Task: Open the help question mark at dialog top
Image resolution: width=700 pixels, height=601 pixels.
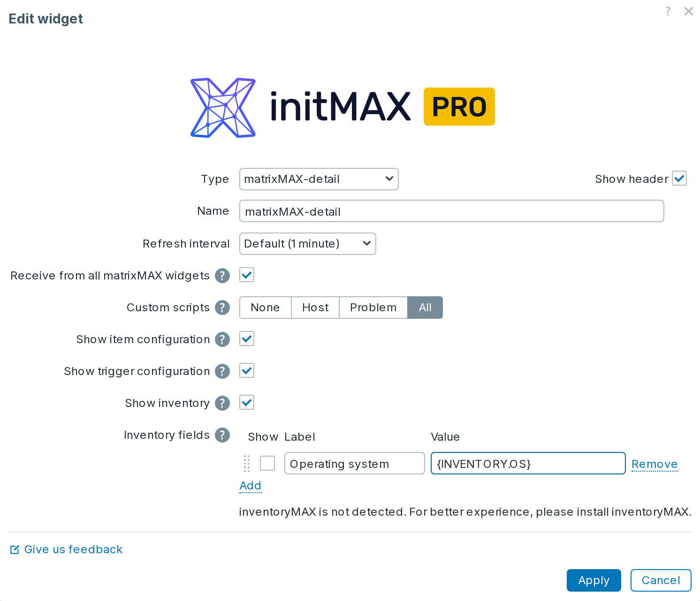Action: 668,11
